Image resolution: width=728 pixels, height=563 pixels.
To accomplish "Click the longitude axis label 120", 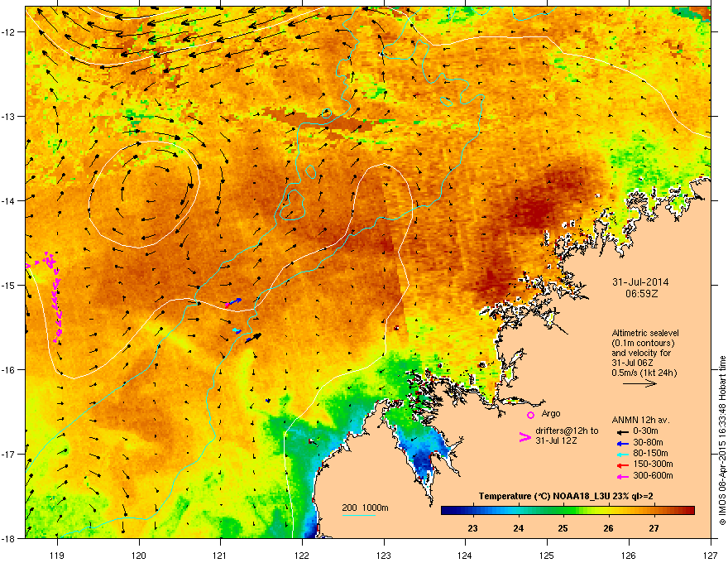I will 139,555.
